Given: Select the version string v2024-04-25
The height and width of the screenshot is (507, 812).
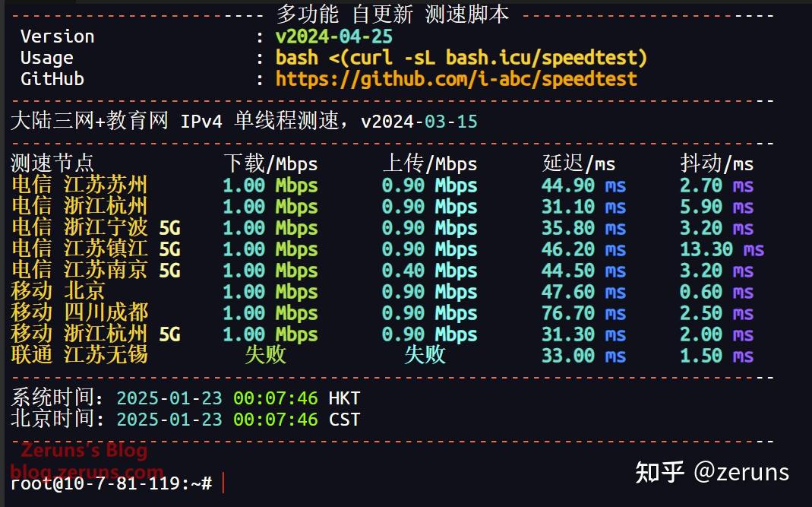Looking at the screenshot, I should coord(333,36).
